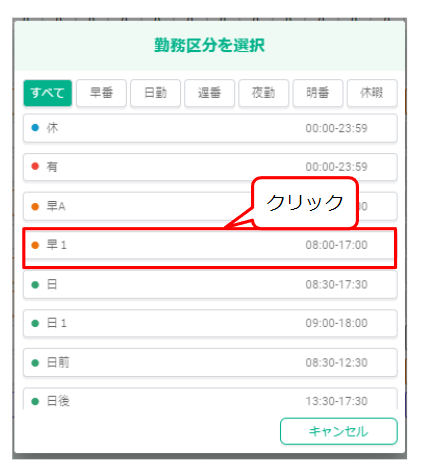Click the red dot beside 有
Screen dimensions: 421x472
35,166
